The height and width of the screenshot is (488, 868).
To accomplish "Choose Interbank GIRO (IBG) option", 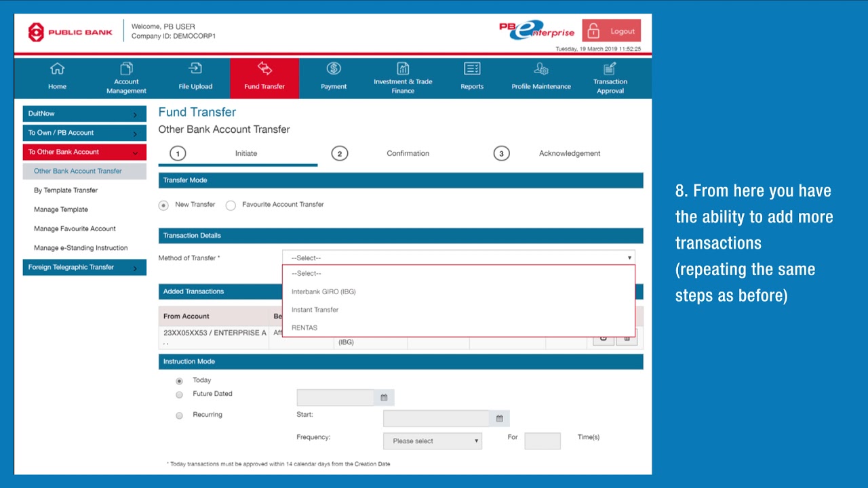I will 458,291.
